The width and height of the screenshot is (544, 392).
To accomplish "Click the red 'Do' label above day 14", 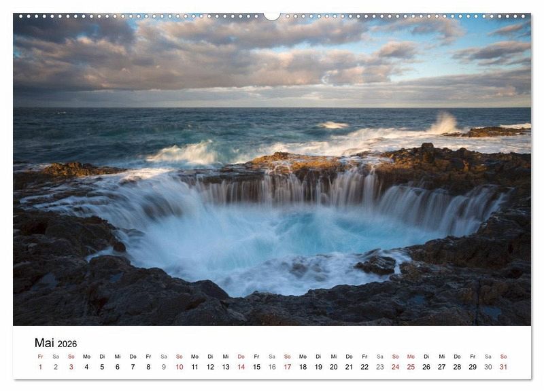I will pyautogui.click(x=241, y=356).
